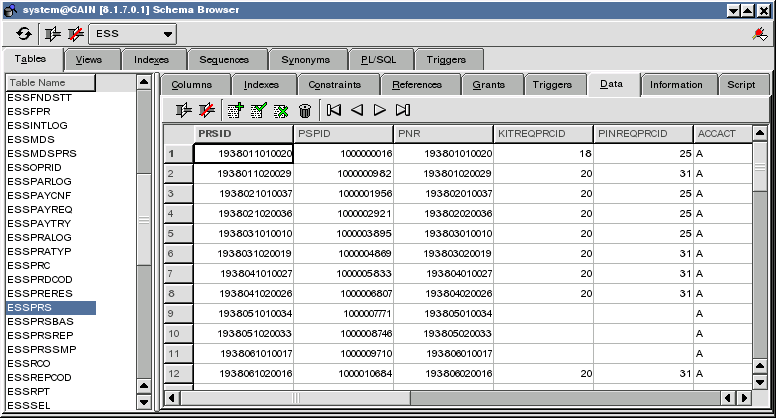Open the Constraints sub-tab
This screenshot has width=776, height=418.
click(334, 85)
